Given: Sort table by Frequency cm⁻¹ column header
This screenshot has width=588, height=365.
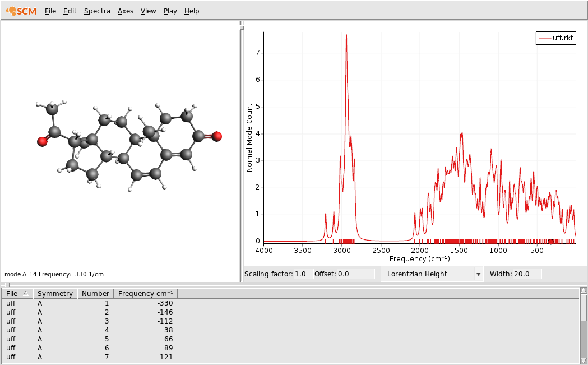Looking at the screenshot, I should pyautogui.click(x=146, y=293).
